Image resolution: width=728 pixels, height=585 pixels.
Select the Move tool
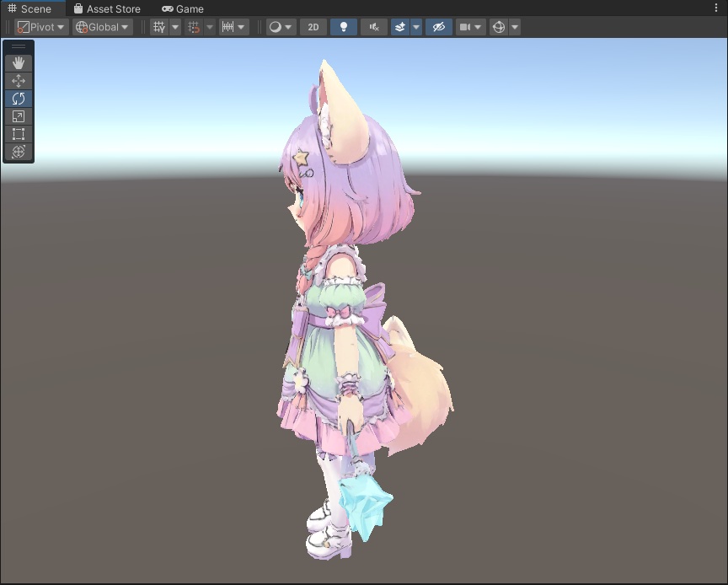[x=18, y=80]
